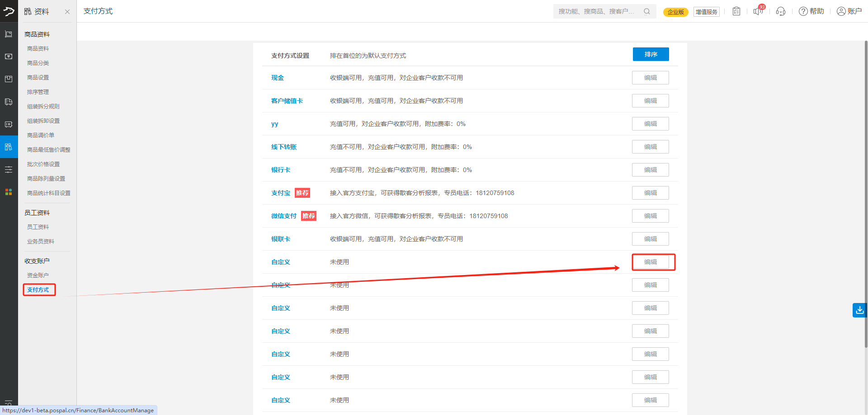Open the 帮助 help menu

pos(811,11)
